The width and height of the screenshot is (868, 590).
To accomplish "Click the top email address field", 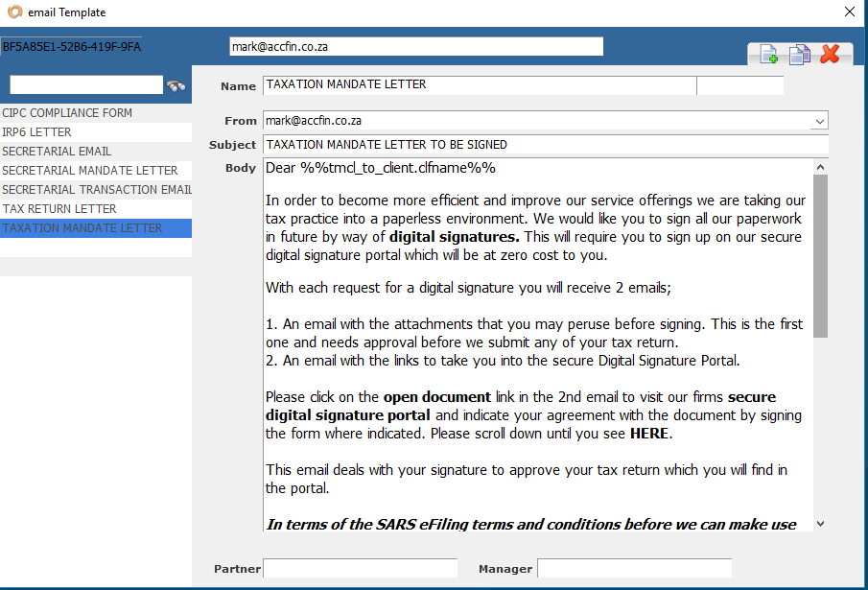I will [x=416, y=46].
